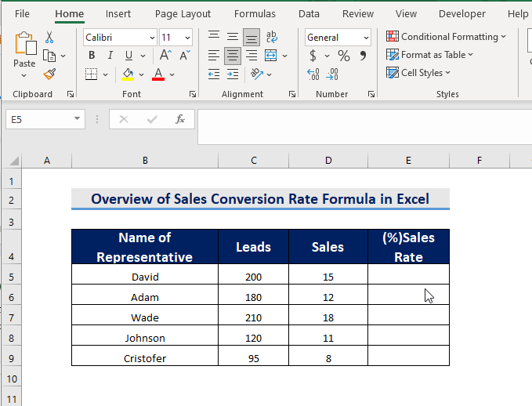Toggle Middle Align
The image size is (532, 406).
tap(233, 37)
